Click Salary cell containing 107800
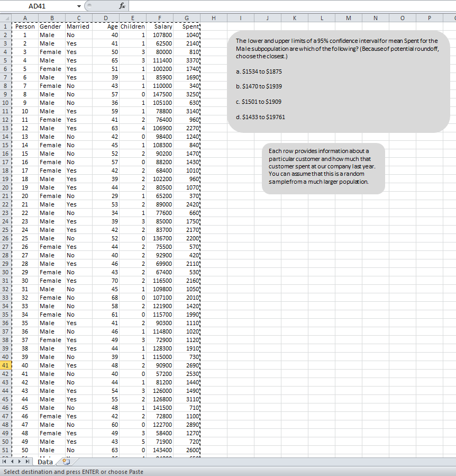Screen dimensions: 456x476 [x=160, y=35]
